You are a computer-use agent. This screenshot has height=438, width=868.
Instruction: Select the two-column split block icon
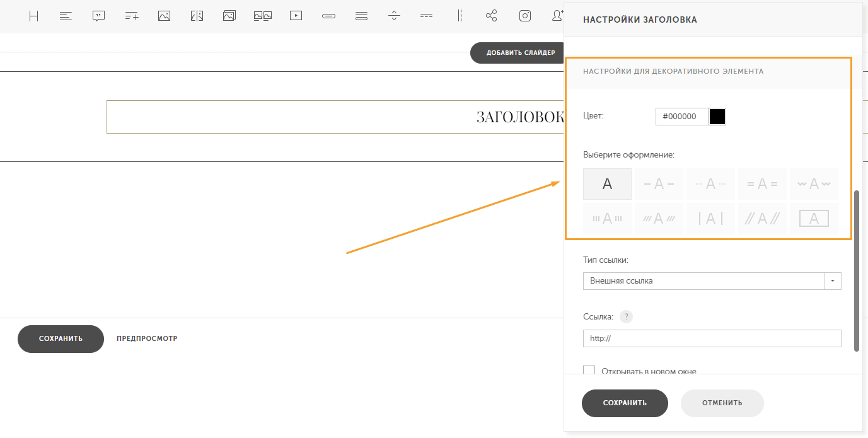coord(197,16)
